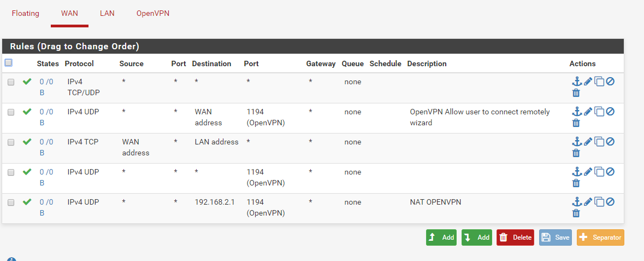
Task: Click the green checkmark of the first IPv4 TCP/UDP rule
Action: pos(27,82)
